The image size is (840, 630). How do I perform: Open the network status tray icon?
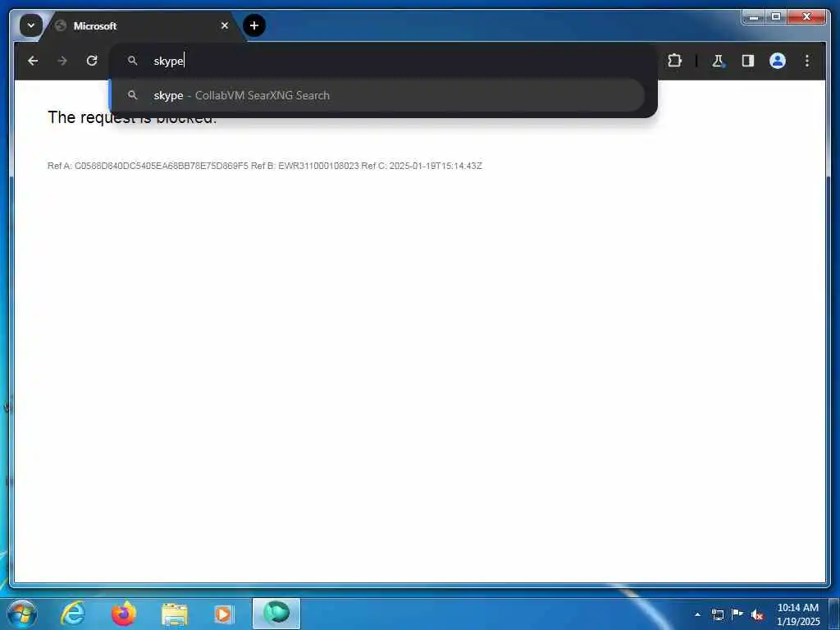(717, 614)
